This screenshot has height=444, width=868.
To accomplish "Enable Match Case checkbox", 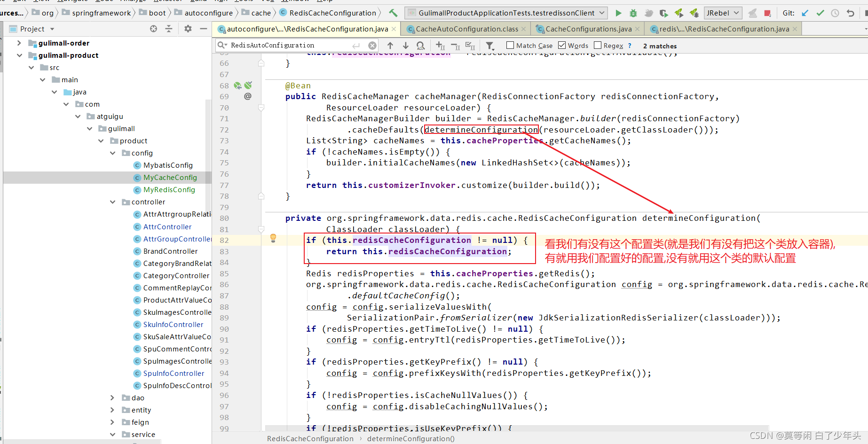I will pos(510,45).
